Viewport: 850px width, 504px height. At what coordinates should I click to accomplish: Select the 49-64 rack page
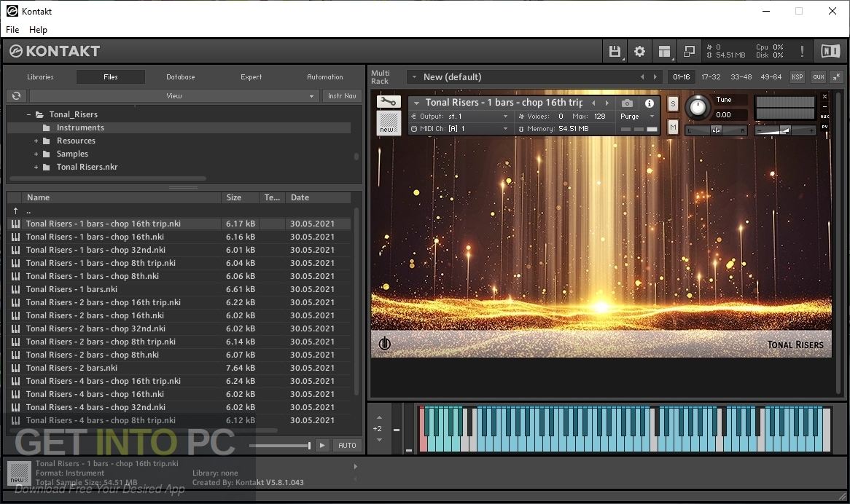pyautogui.click(x=771, y=77)
